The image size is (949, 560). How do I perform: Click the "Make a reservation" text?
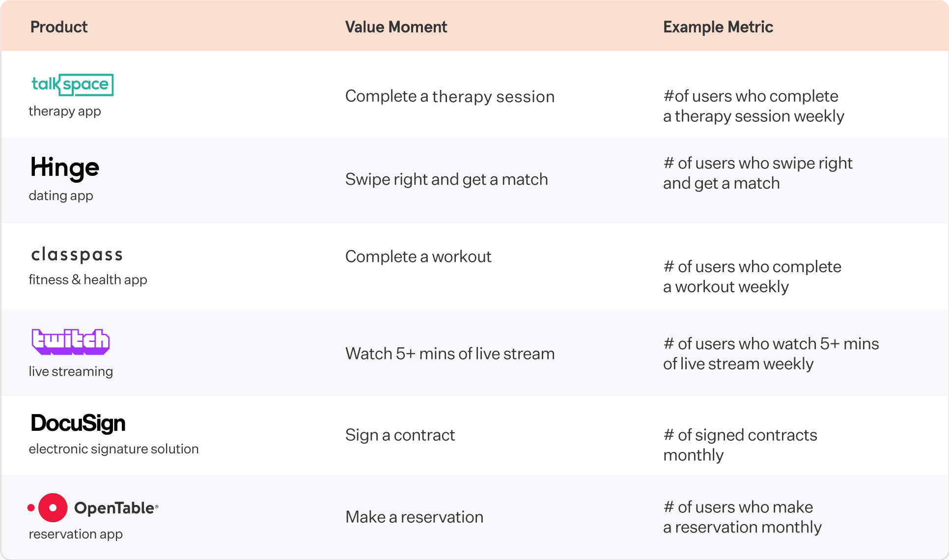415,517
